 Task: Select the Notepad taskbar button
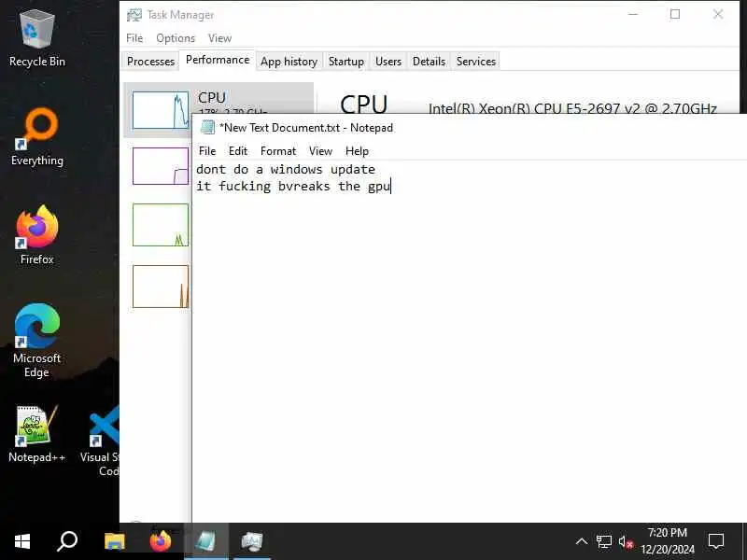(206, 541)
